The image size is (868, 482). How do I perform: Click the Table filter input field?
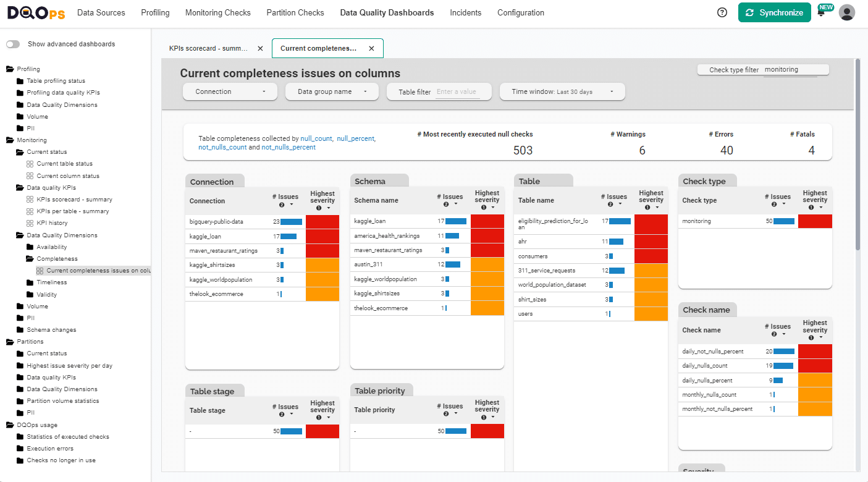tap(457, 92)
